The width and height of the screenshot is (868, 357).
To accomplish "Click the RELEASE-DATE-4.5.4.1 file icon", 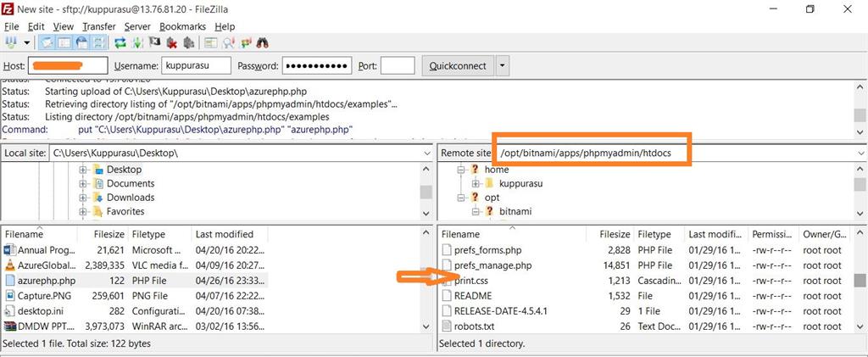I will tap(447, 311).
